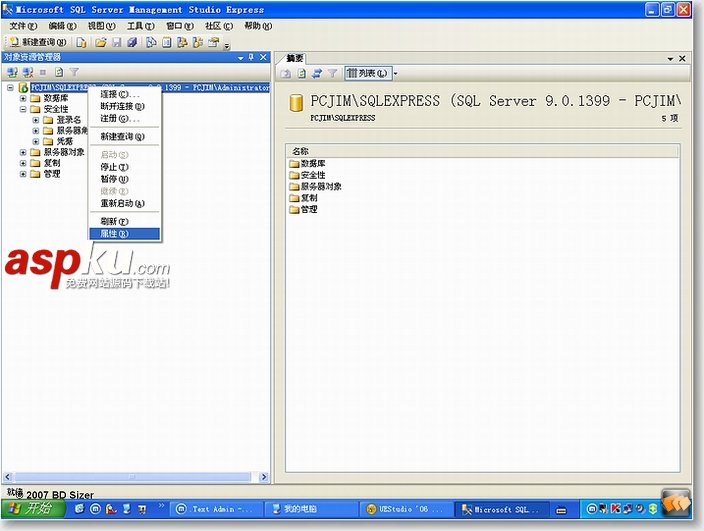This screenshot has width=704, height=531.
Task: Expand the 凭据 tree node
Action: pyautogui.click(x=36, y=141)
